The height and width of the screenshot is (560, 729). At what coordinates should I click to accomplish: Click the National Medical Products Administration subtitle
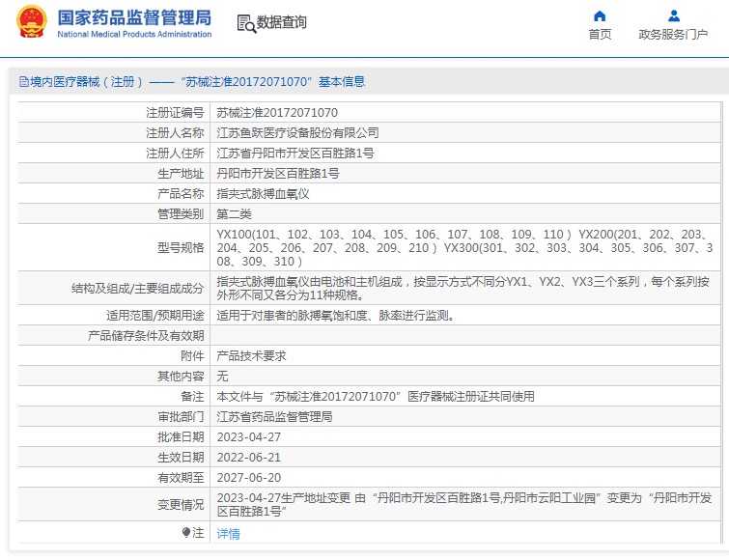coord(134,35)
